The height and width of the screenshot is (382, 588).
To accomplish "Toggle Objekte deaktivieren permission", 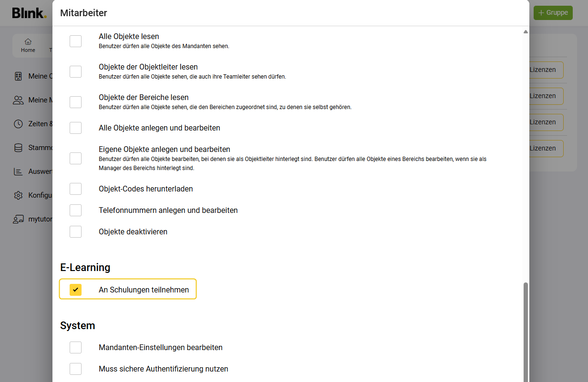I will point(75,231).
